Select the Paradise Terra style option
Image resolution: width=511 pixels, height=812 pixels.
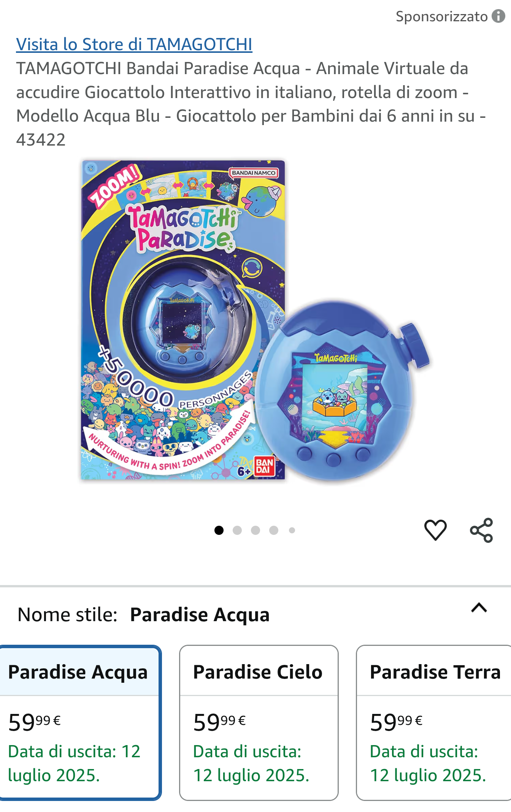(x=434, y=723)
